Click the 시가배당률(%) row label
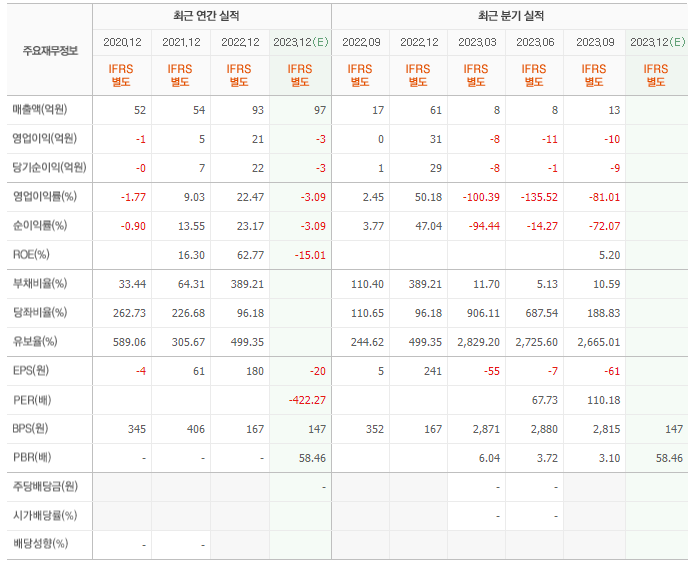This screenshot has width=694, height=562. (x=45, y=515)
